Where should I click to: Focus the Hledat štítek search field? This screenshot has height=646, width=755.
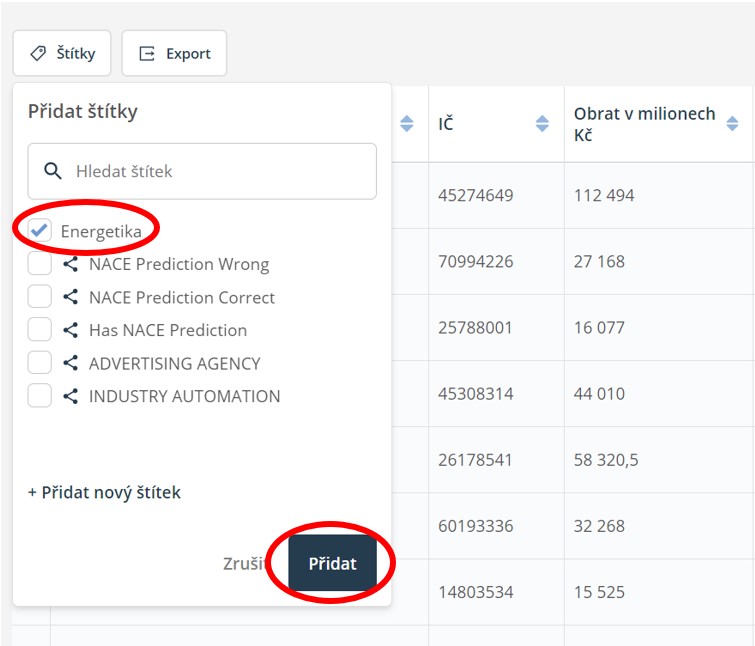click(x=202, y=171)
